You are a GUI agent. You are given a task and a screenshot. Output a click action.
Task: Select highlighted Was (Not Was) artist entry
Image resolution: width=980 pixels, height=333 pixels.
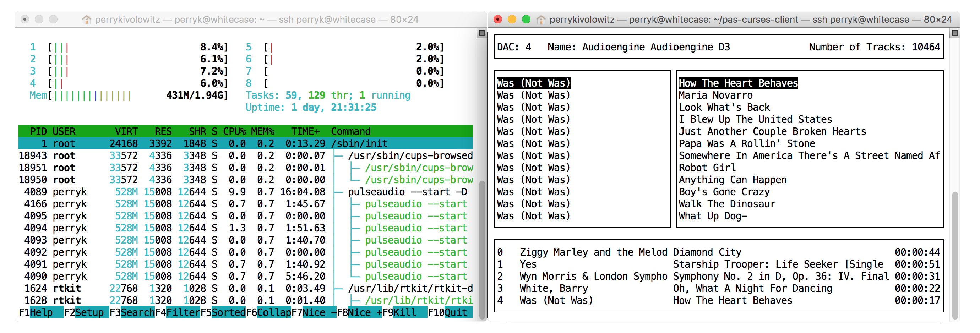[x=534, y=83]
